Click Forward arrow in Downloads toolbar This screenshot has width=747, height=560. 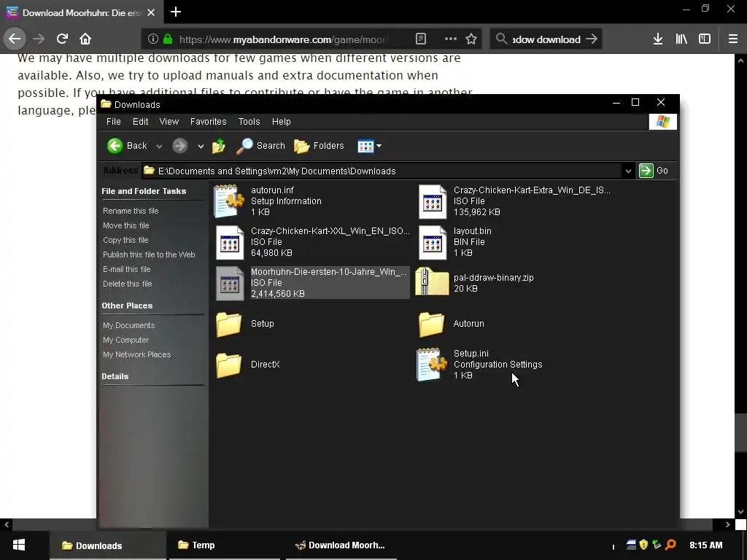click(x=179, y=146)
